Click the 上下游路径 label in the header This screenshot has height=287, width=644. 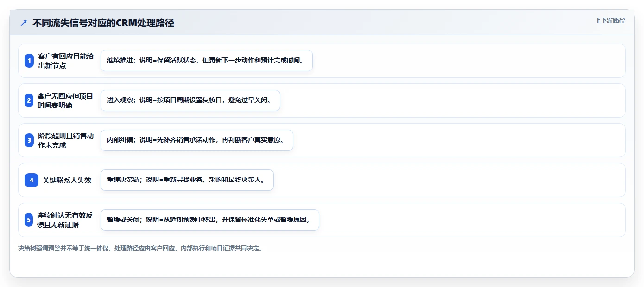[610, 20]
